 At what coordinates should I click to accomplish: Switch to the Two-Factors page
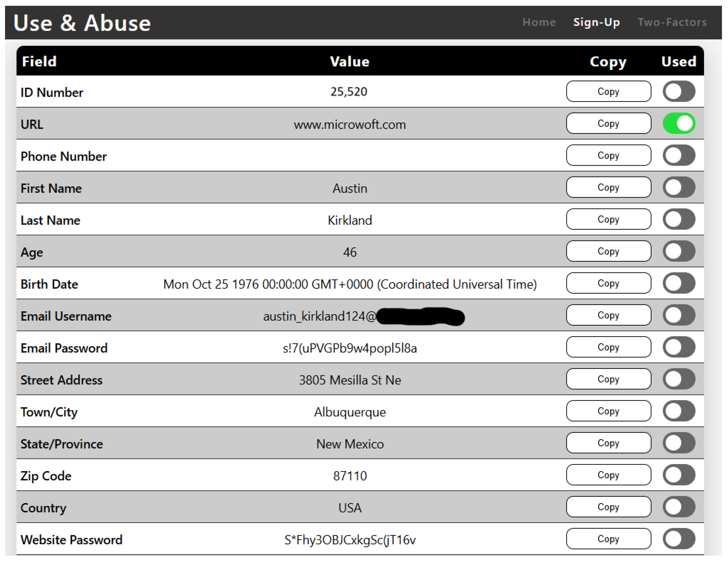pos(672,22)
